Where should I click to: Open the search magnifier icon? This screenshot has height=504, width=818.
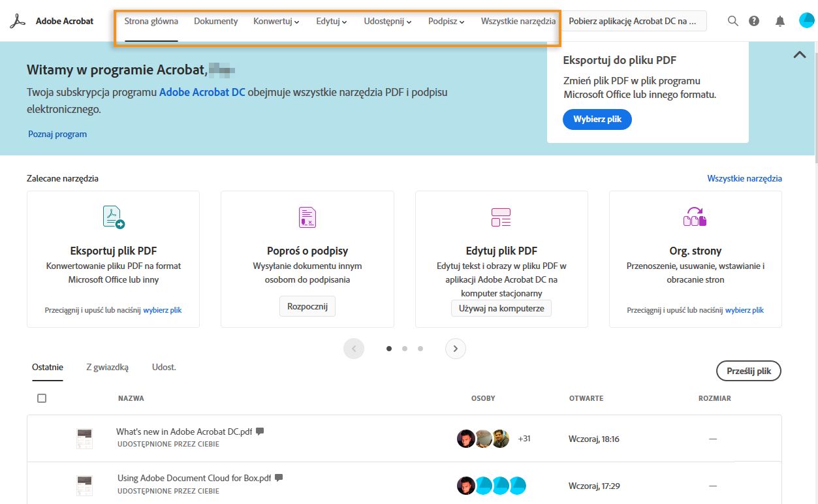732,21
